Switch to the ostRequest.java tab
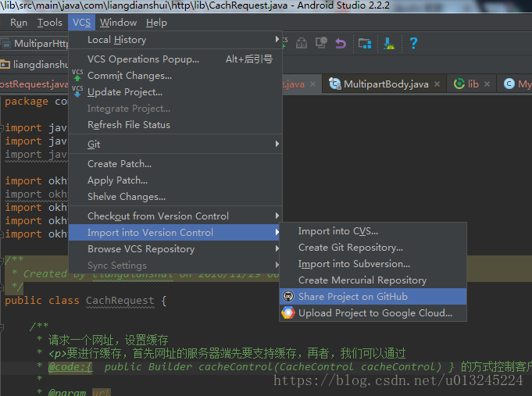The width and height of the screenshot is (532, 396). pos(34,84)
